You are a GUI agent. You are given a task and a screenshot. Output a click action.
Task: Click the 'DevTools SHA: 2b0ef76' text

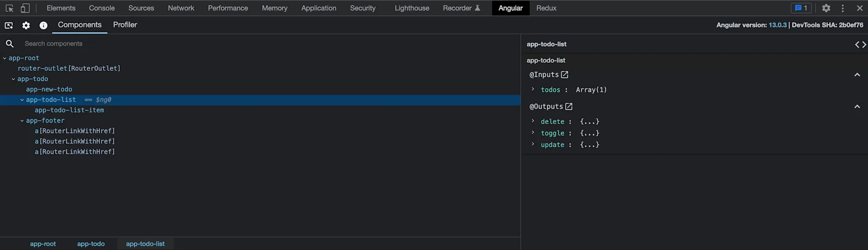(827, 25)
